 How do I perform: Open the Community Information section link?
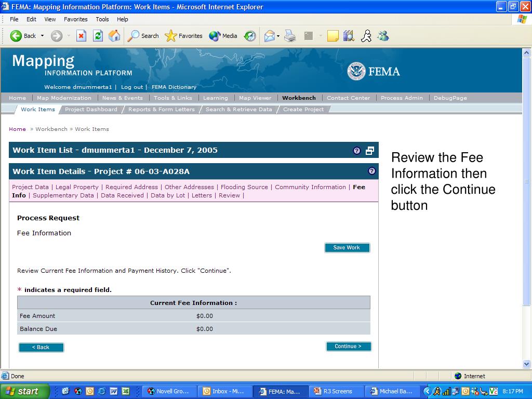tap(311, 187)
